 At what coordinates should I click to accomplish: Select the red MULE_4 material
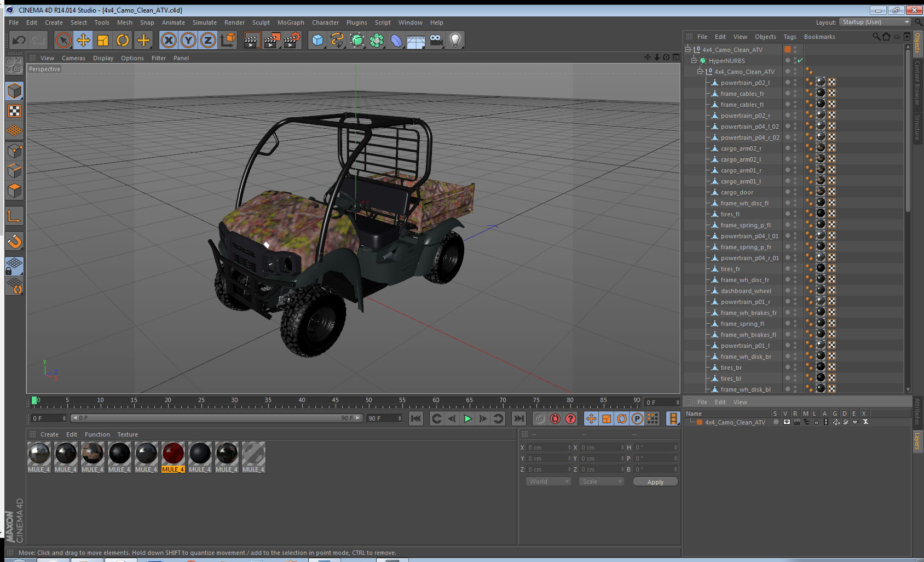[x=173, y=457]
